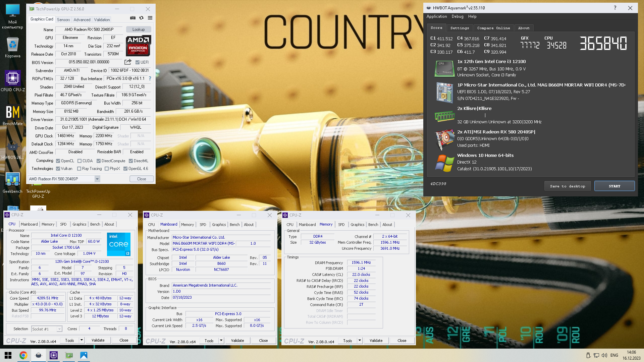Toggle the Ray Tracing checkbox
Image resolution: width=644 pixels, height=362 pixels.
click(79, 169)
